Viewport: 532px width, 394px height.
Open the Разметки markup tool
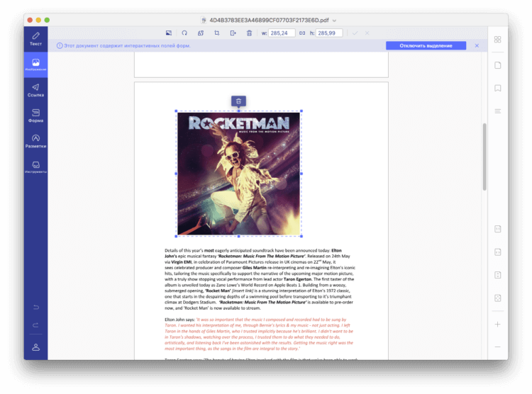(35, 141)
